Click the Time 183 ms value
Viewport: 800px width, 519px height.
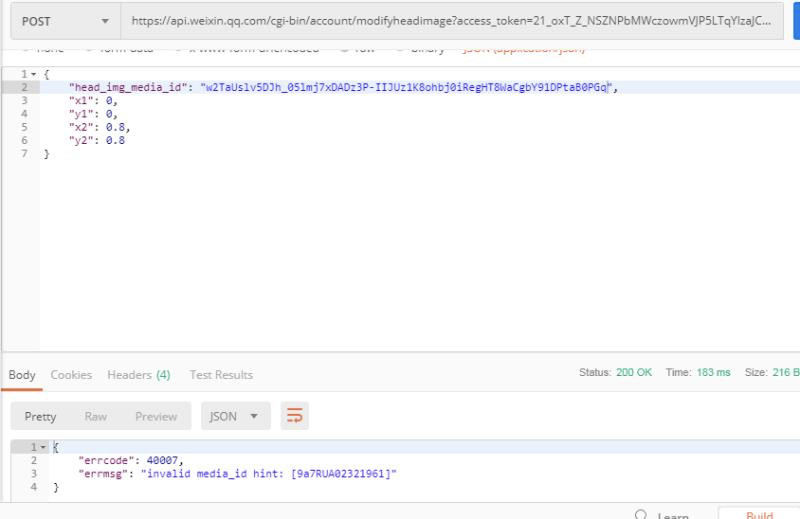coord(713,373)
